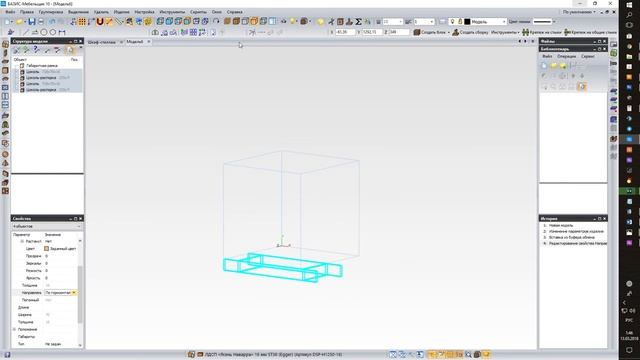Open the 'По горизонтали' direction dropdown

tap(74, 293)
